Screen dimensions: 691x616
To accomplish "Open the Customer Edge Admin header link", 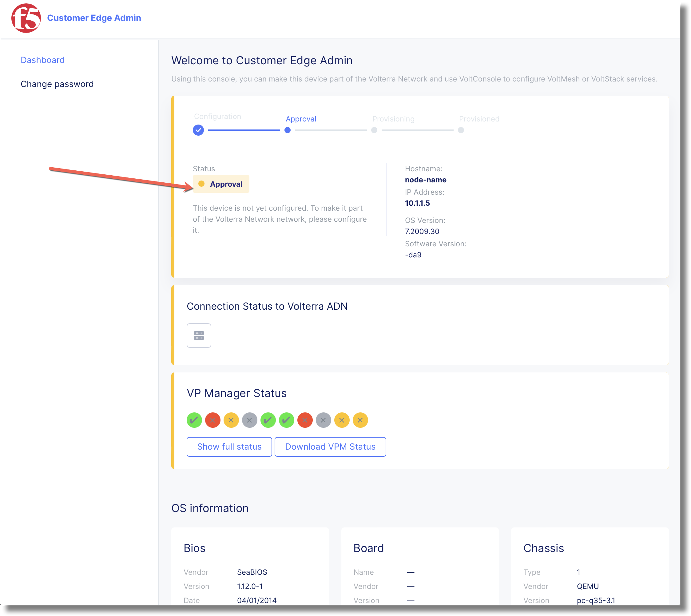I will [94, 18].
